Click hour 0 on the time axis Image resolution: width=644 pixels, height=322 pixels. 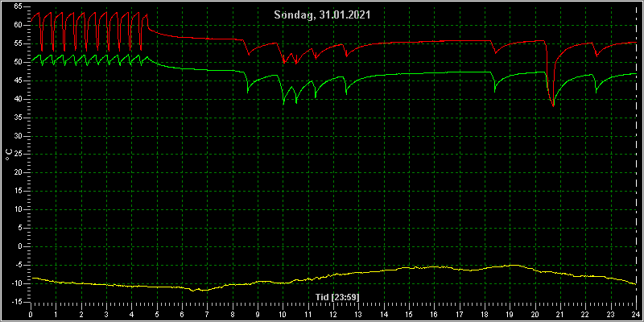pos(31,315)
